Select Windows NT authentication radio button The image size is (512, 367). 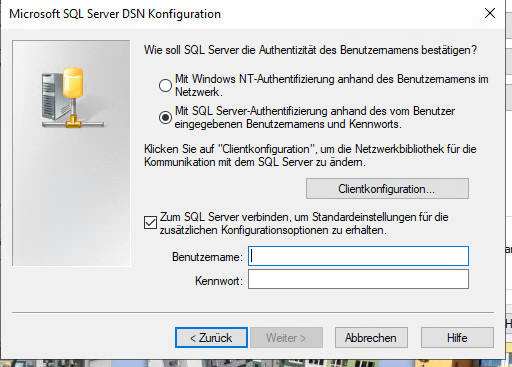tap(165, 85)
